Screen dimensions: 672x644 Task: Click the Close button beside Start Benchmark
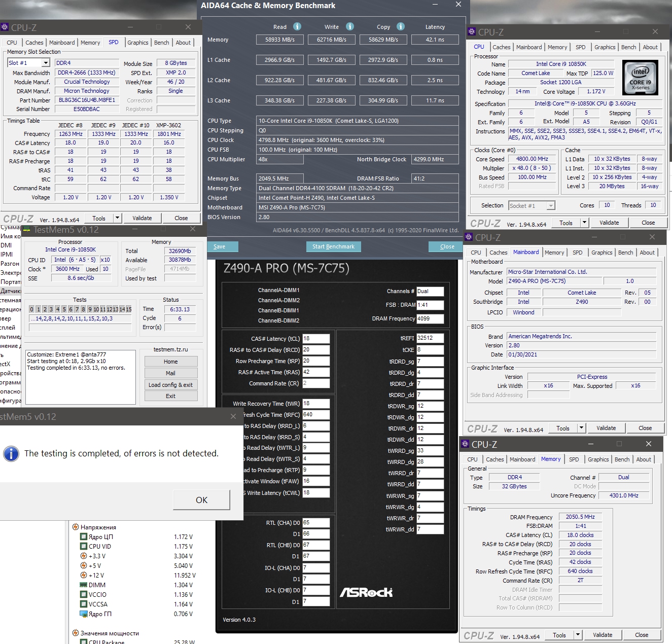coord(447,246)
